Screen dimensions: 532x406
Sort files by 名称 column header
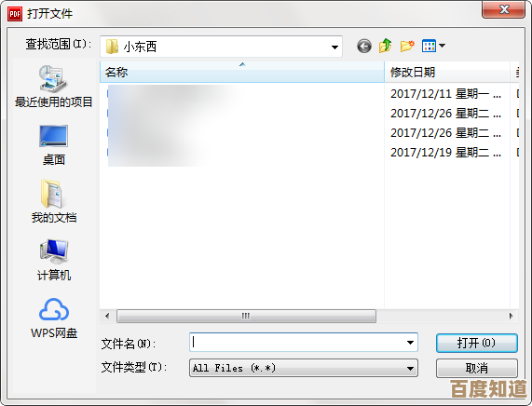[x=242, y=72]
